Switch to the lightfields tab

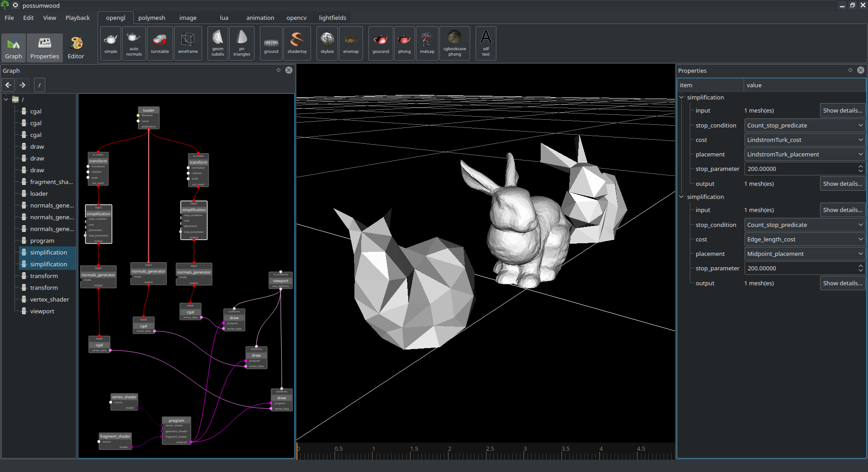(333, 18)
